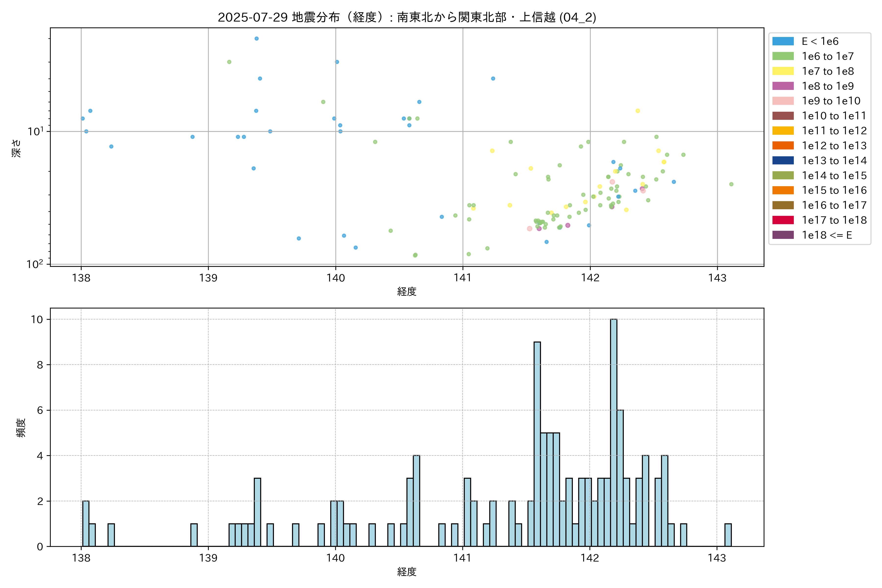Click the tallest histogram bar reaching 10
Viewport: 882px width, 588px height.
point(613,433)
